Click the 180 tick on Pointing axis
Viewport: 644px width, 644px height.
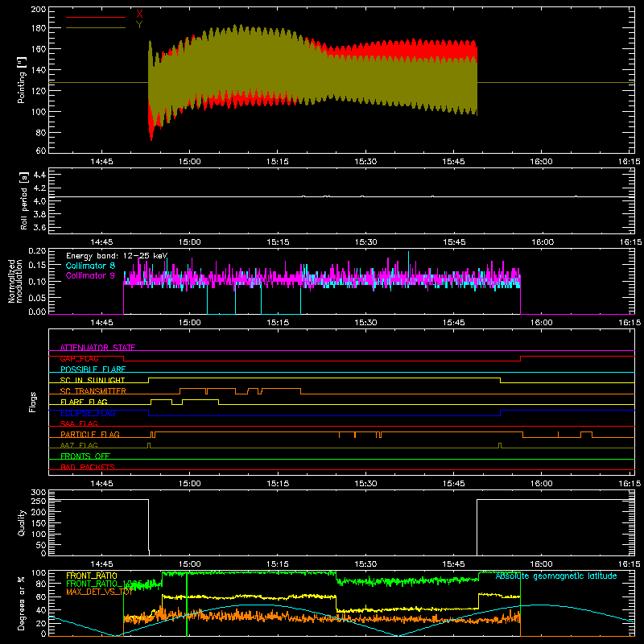39,28
